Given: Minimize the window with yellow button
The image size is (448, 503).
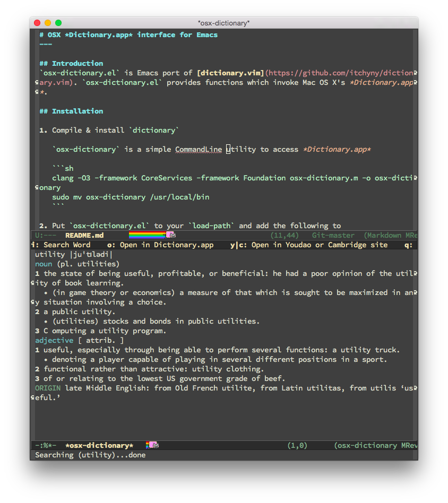Looking at the screenshot, I should (48, 23).
